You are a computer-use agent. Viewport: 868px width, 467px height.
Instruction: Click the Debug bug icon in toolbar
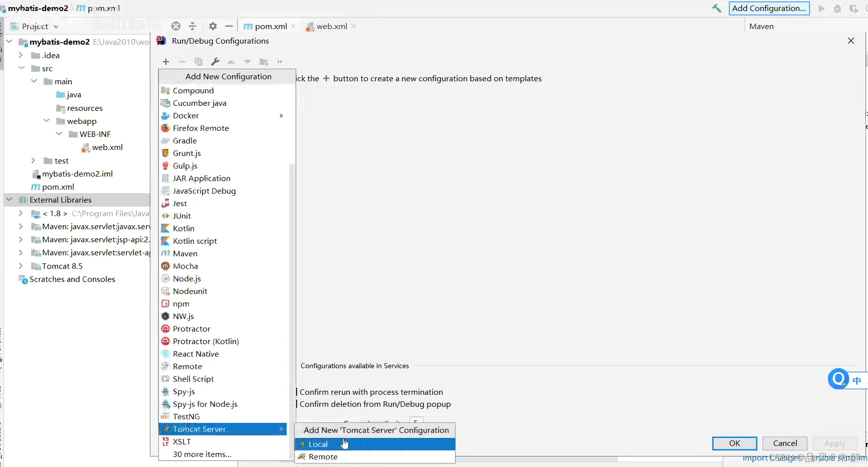point(837,9)
